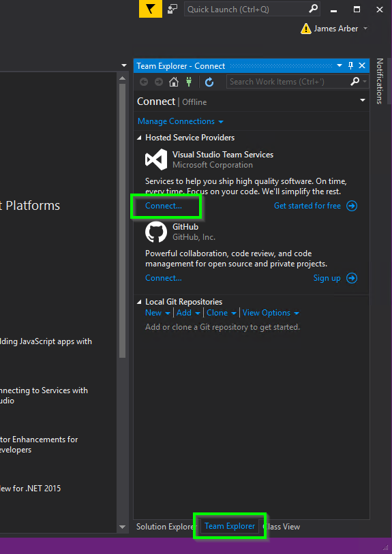Go to Team Explorer Home
Screen dimensions: 392x554
[x=174, y=82]
